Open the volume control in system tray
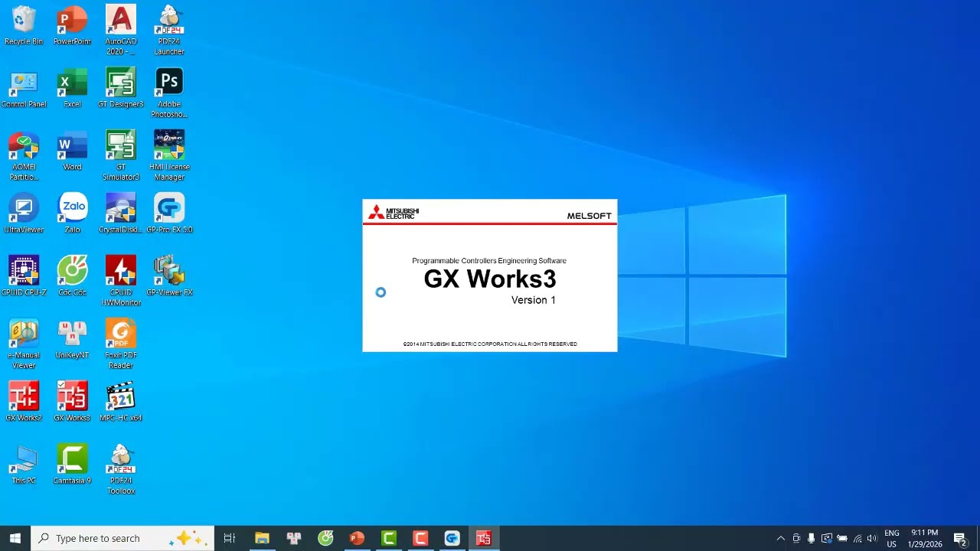The height and width of the screenshot is (551, 980). click(x=872, y=538)
